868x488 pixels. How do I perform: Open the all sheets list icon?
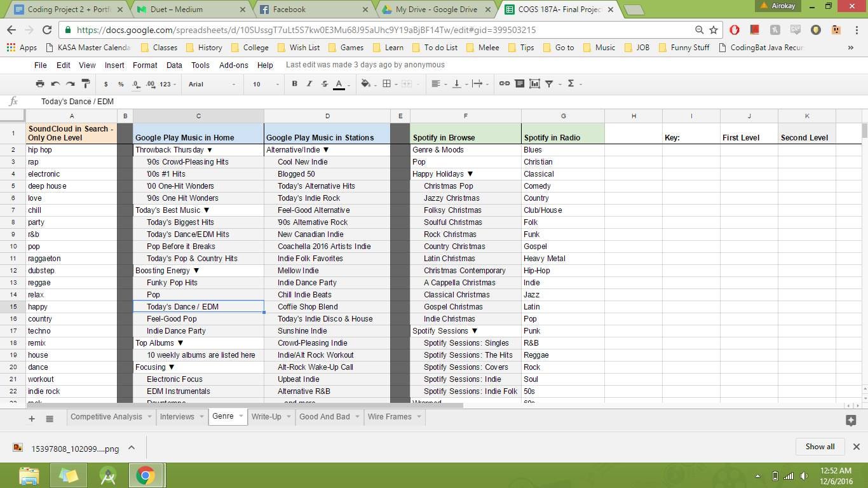pos(50,418)
